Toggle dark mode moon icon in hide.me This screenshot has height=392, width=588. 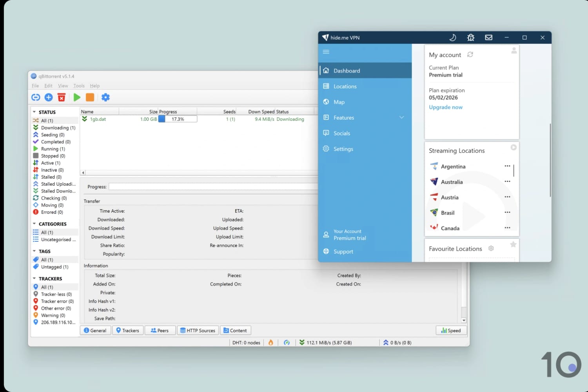point(453,38)
